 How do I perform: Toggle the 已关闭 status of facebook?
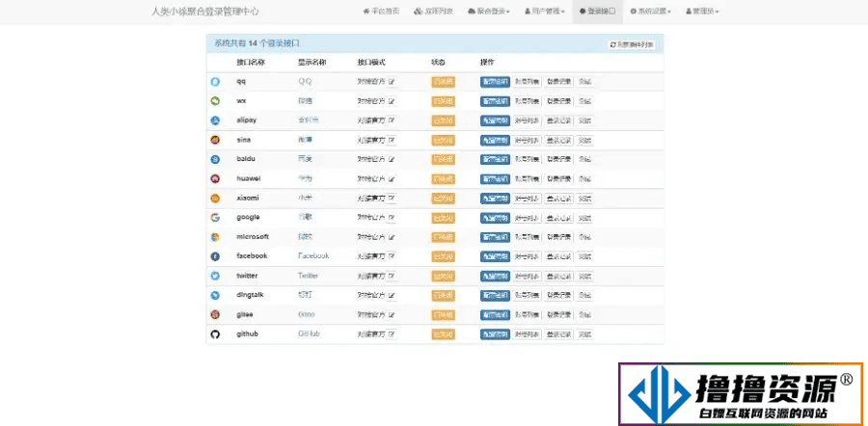[x=443, y=256]
